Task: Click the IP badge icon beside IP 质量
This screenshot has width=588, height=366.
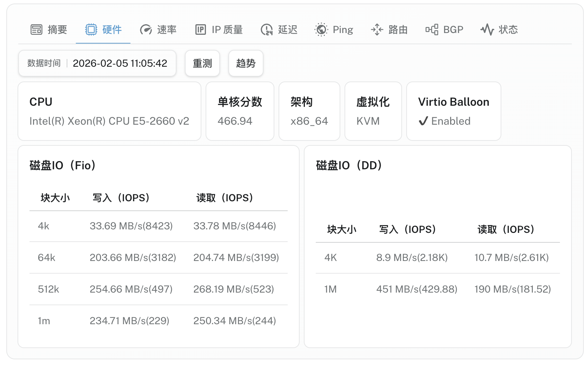Action: pyautogui.click(x=200, y=30)
